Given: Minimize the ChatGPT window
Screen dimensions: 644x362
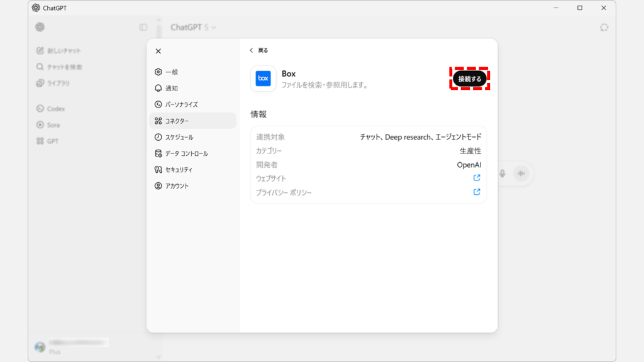Looking at the screenshot, I should click(x=556, y=8).
